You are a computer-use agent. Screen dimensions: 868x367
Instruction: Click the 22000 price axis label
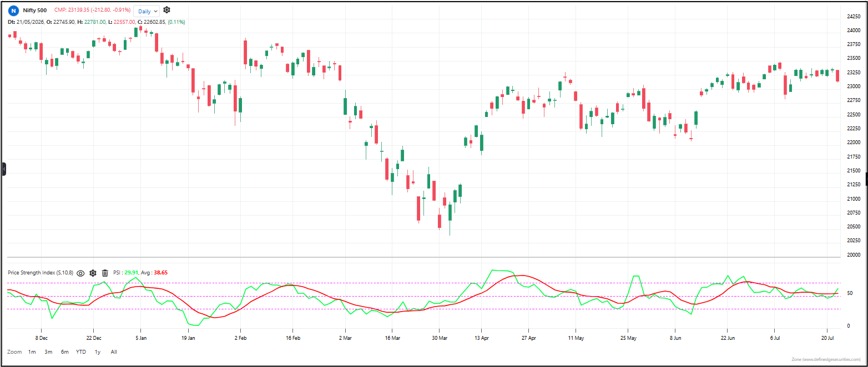click(853, 142)
